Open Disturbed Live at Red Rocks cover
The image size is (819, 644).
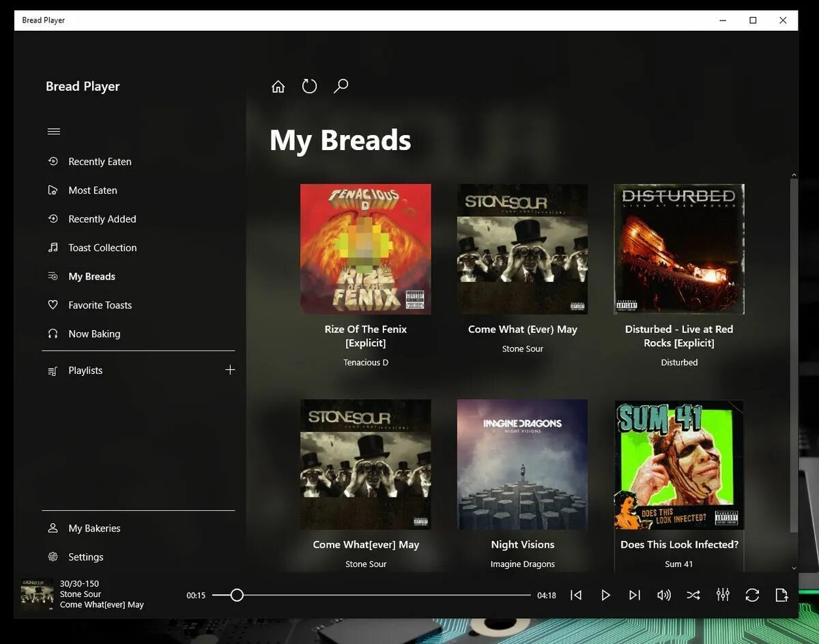click(x=679, y=249)
